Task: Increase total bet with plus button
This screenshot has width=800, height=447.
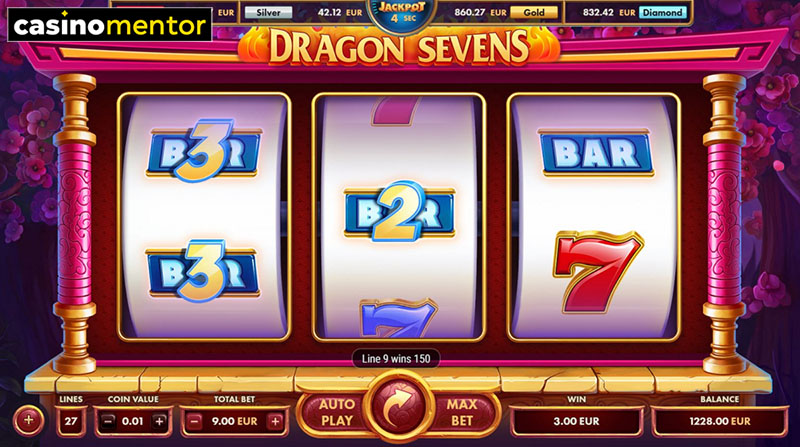Action: (x=275, y=421)
